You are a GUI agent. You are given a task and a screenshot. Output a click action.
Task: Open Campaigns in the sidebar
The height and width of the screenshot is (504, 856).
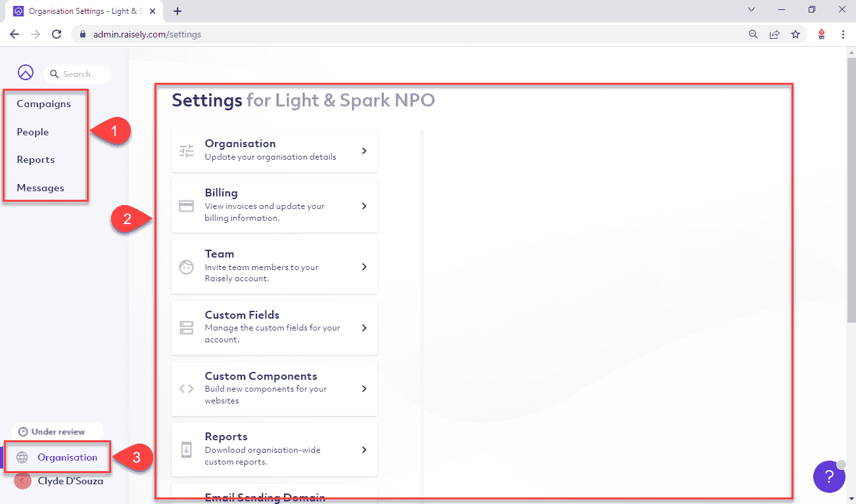(43, 104)
